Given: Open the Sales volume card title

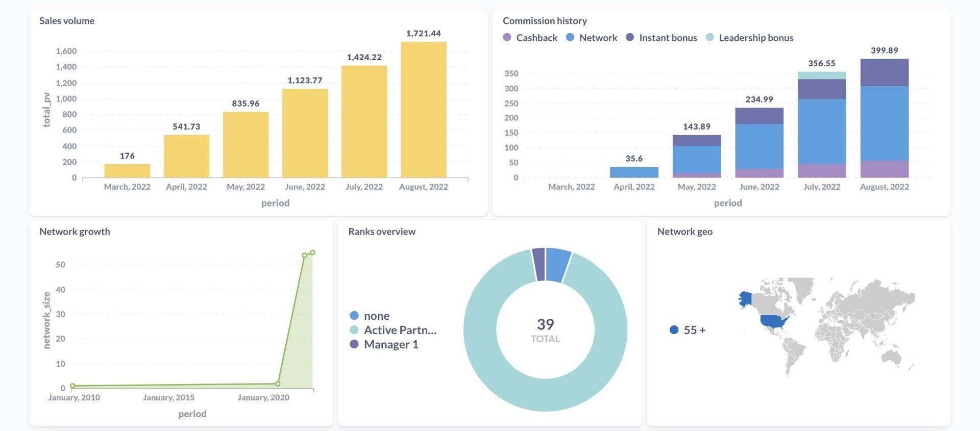Looking at the screenshot, I should (x=67, y=21).
